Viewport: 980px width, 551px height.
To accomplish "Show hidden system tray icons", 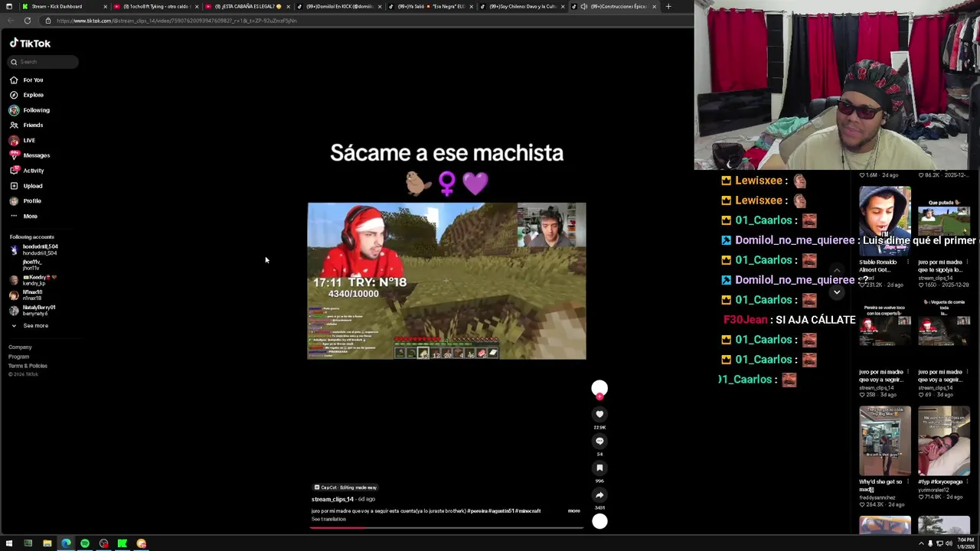I will pyautogui.click(x=921, y=543).
